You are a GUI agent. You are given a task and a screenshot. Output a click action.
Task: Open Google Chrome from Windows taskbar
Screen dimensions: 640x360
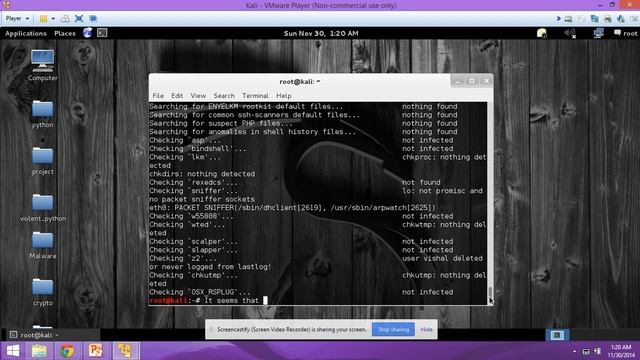[67, 351]
